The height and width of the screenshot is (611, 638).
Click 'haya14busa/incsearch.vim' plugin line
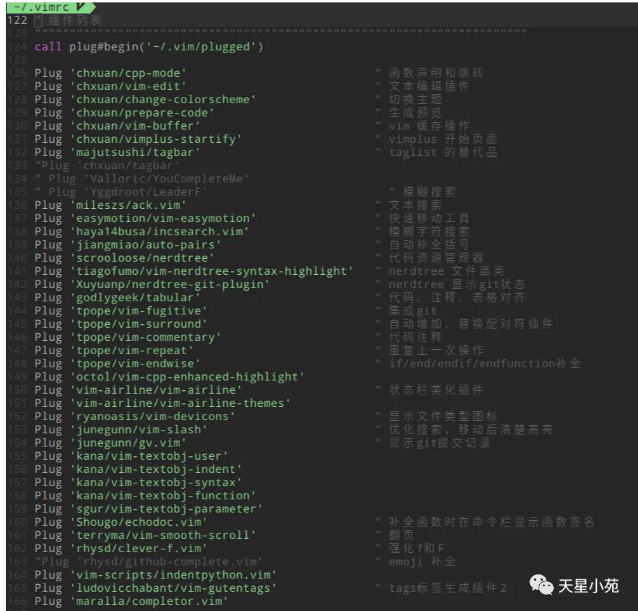coord(142,231)
